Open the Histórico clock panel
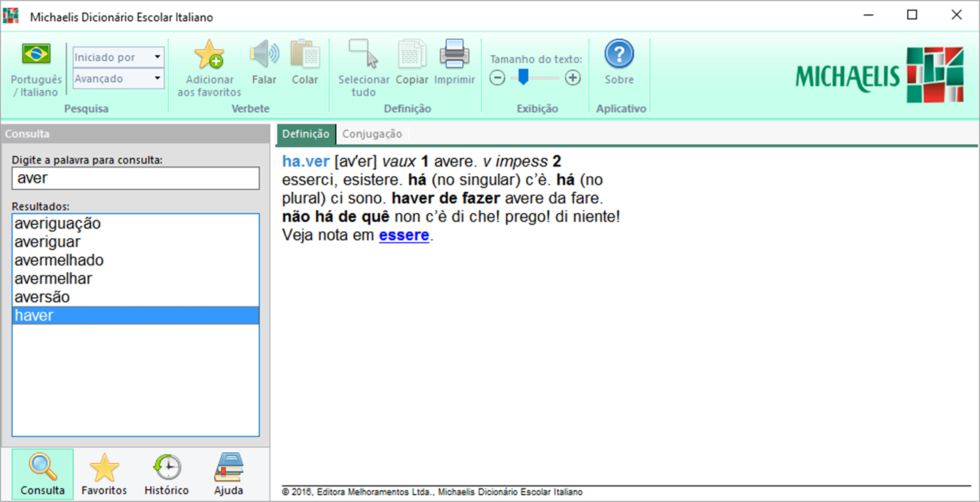The height and width of the screenshot is (502, 980). pyautogui.click(x=167, y=468)
